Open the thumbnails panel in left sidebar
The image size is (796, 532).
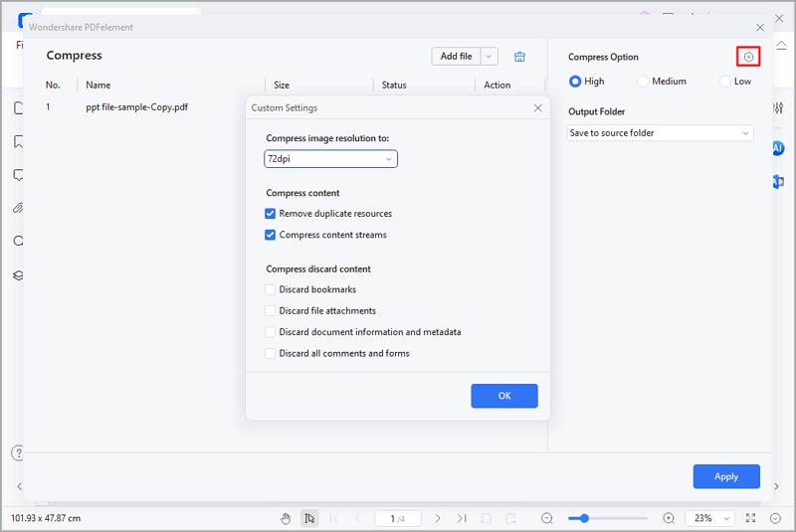18,107
